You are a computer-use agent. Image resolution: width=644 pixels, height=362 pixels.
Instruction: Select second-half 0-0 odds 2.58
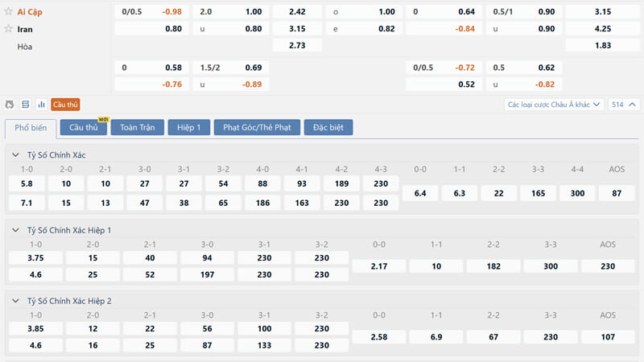pyautogui.click(x=379, y=337)
